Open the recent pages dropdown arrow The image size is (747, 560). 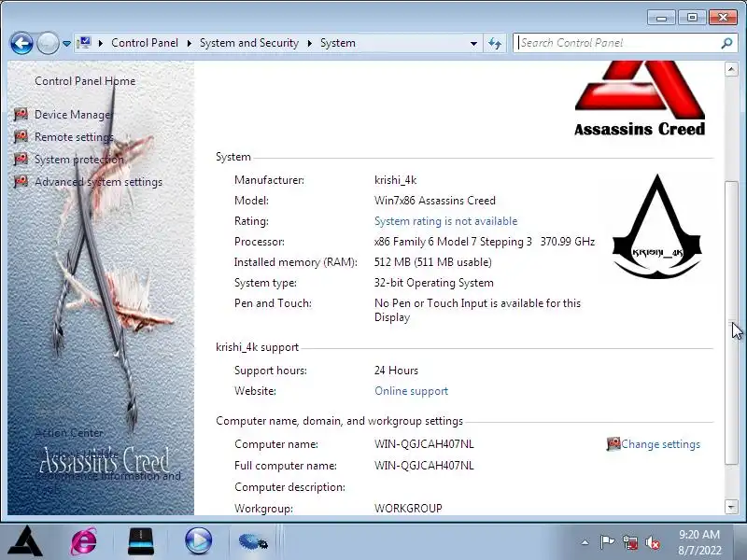coord(66,43)
